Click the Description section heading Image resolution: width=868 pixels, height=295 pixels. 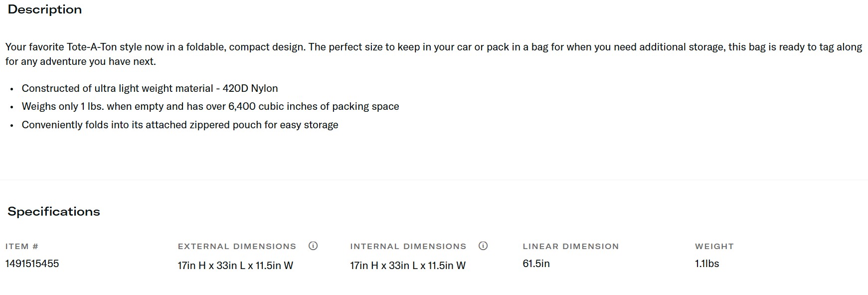pos(45,9)
